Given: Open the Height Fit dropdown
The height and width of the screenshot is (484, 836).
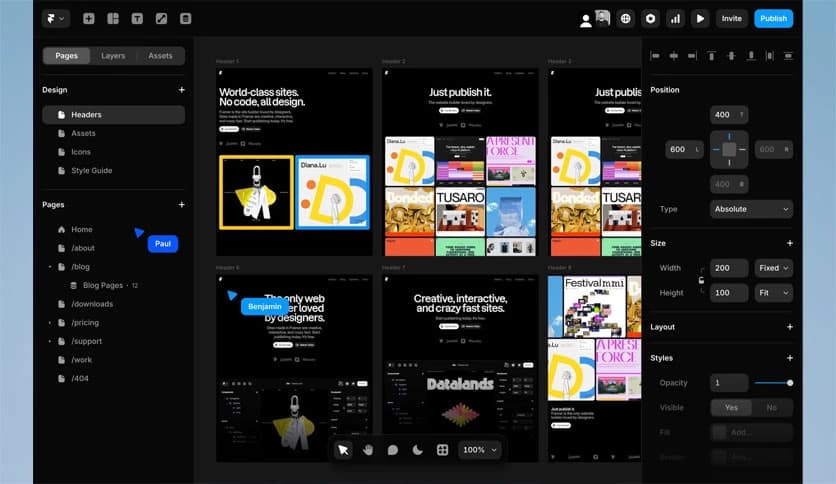Looking at the screenshot, I should (x=774, y=293).
